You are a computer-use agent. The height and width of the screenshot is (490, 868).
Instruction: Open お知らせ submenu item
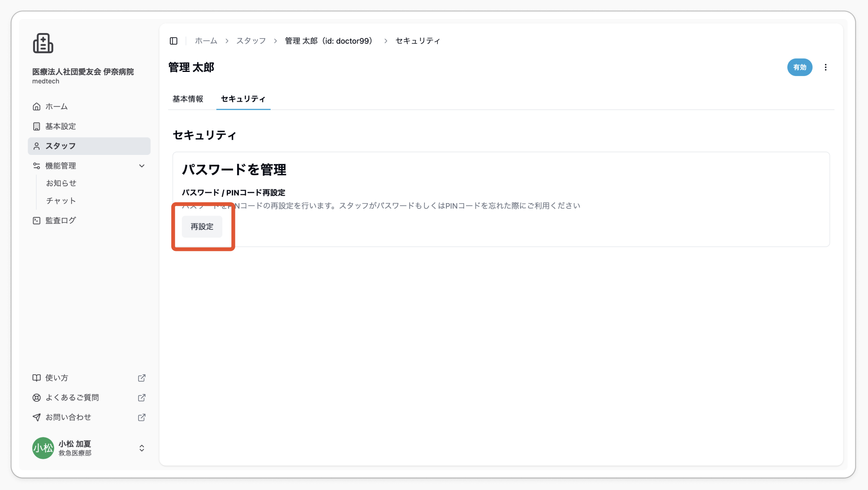61,183
